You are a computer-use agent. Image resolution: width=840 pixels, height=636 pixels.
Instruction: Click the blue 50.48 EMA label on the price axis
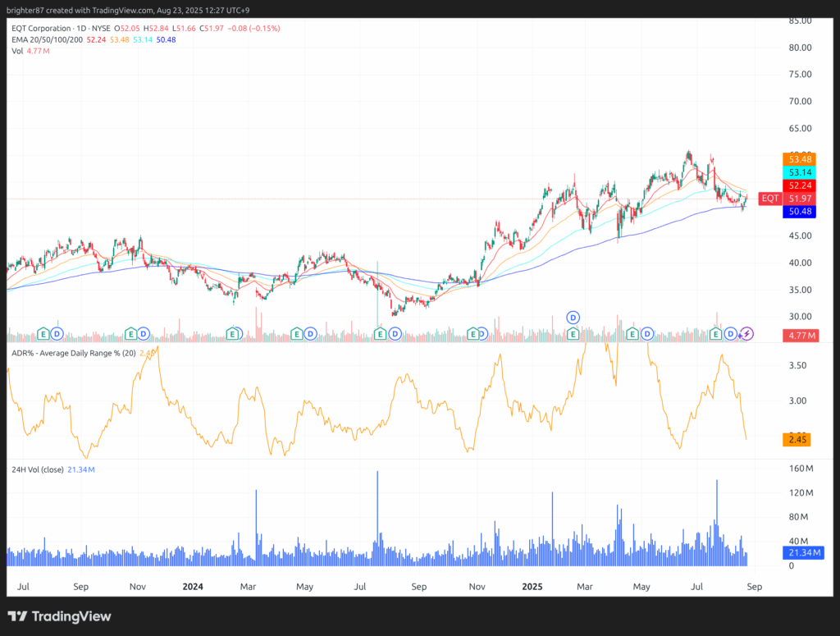coord(800,212)
